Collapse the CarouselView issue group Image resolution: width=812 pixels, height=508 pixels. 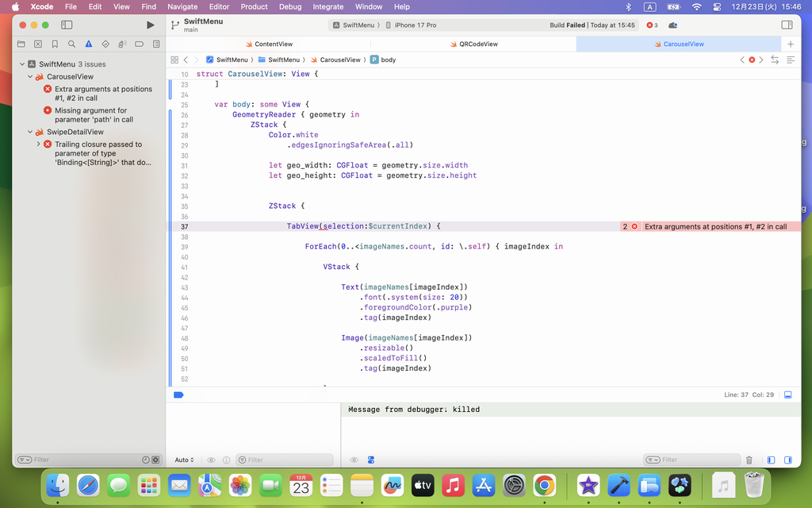(30, 77)
